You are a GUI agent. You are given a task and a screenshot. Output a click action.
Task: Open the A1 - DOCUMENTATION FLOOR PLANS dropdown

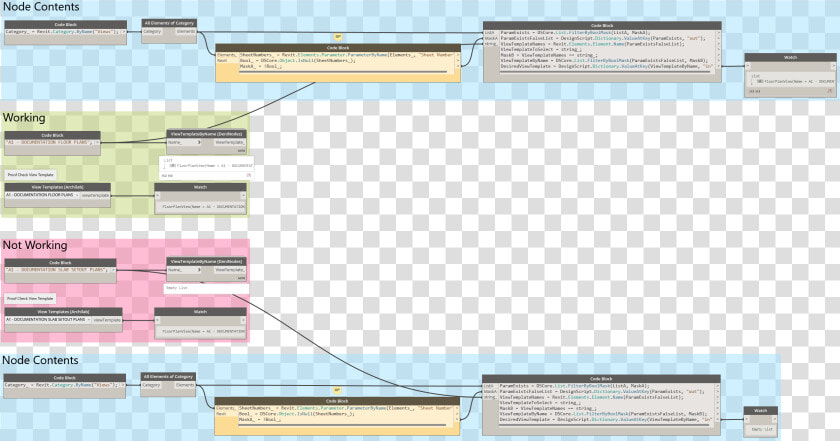(42, 196)
